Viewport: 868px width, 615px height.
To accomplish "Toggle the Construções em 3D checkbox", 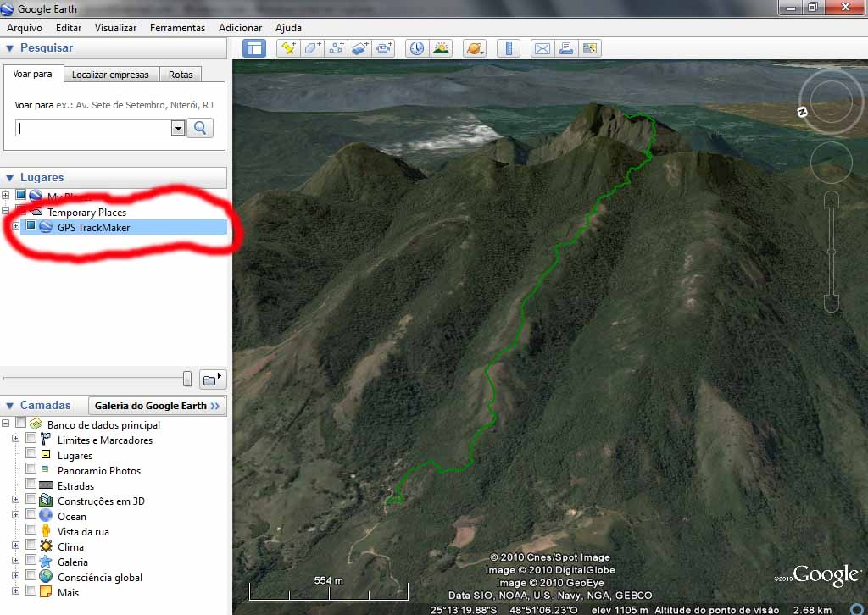I will click(31, 501).
